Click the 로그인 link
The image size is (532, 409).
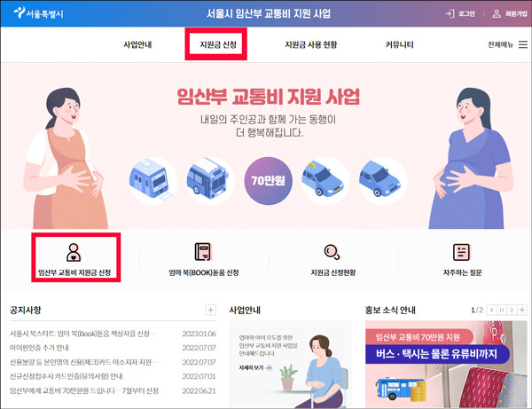(466, 13)
